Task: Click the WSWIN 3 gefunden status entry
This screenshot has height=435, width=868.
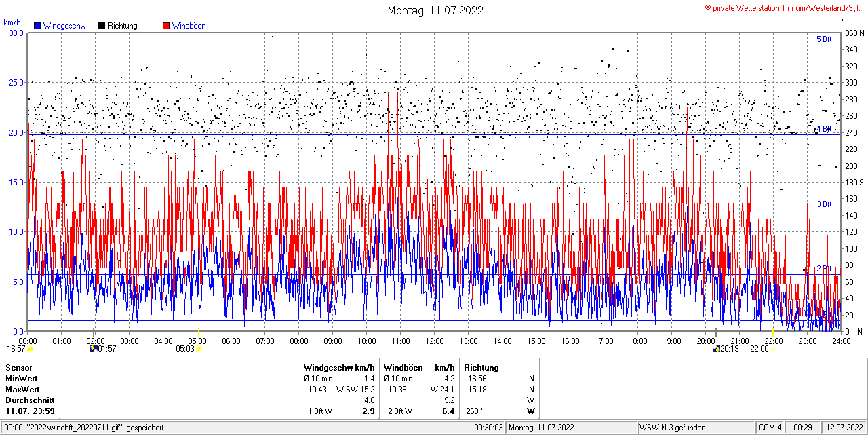Action: (673, 428)
